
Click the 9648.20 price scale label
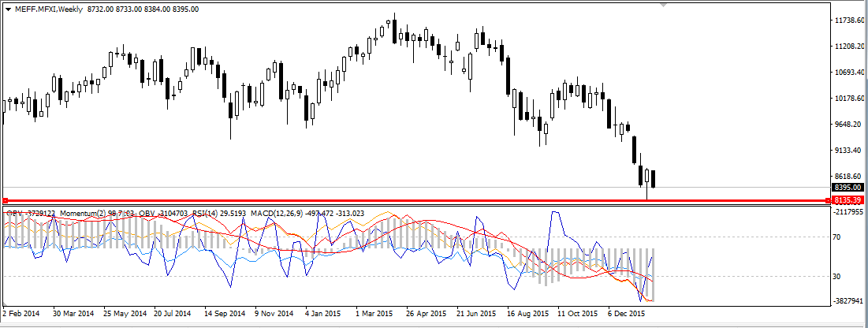pos(848,125)
